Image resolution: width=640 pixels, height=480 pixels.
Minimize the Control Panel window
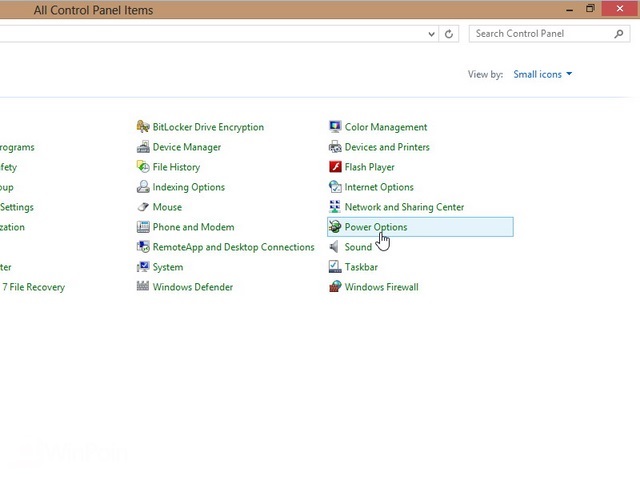tap(569, 9)
